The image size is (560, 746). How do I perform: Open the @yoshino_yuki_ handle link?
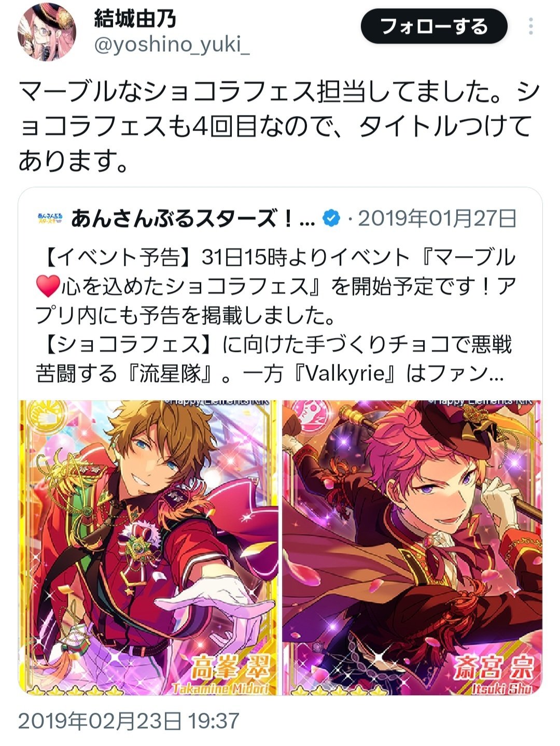(x=172, y=46)
